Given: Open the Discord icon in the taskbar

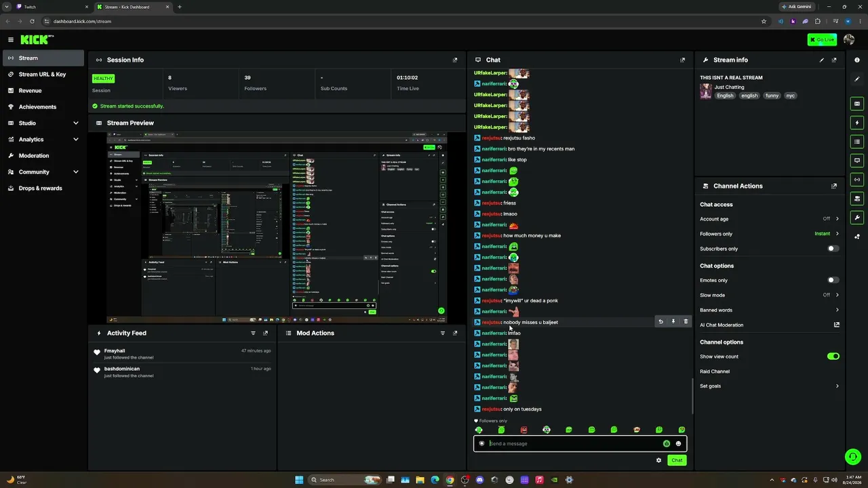Looking at the screenshot, I should 479,480.
